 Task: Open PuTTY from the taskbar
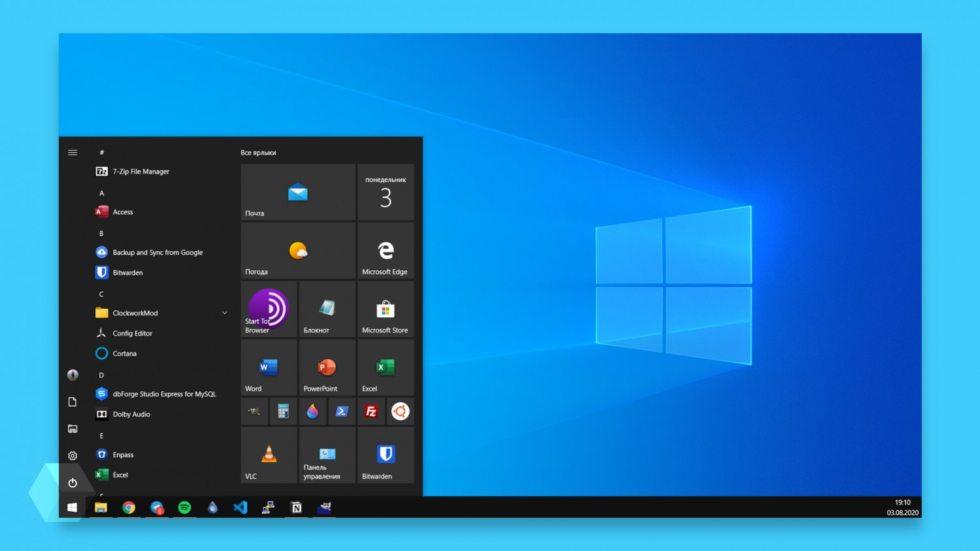coord(269,507)
